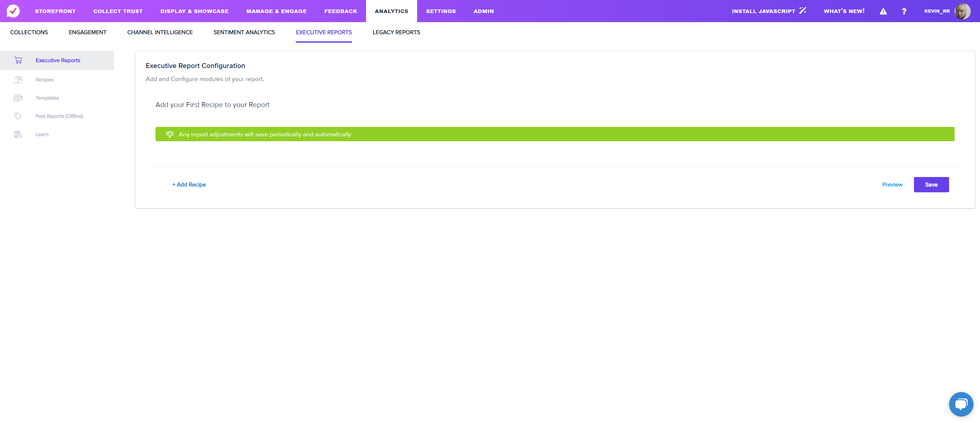
Task: Click + Add Recipe link
Action: coord(189,184)
